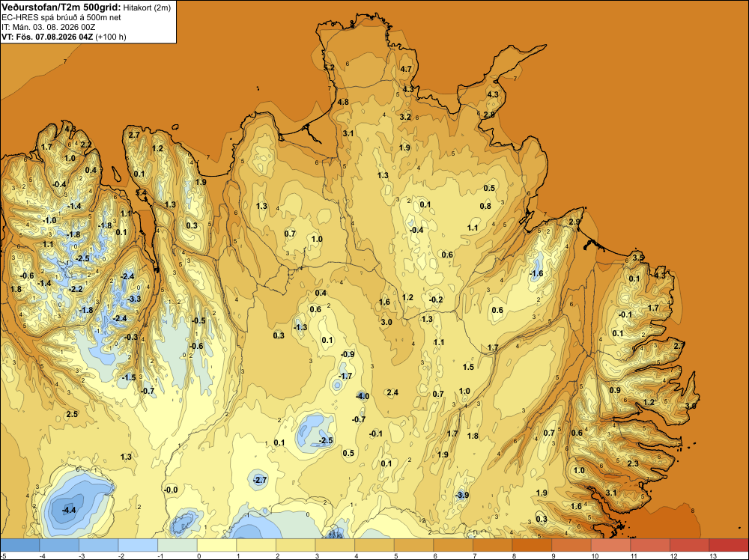The image size is (749, 560).
Task: Pick the legend color between 0 and 1
Action: (x=217, y=545)
